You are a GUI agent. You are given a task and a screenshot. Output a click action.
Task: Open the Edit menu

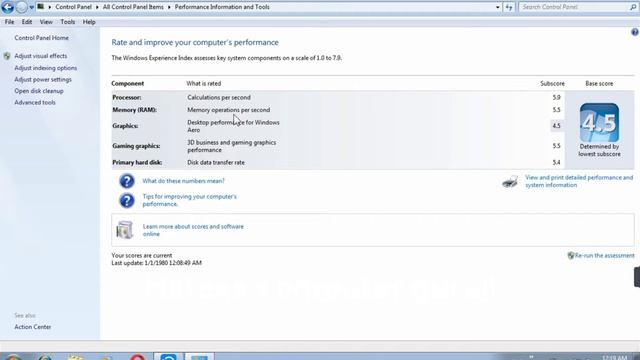27,22
